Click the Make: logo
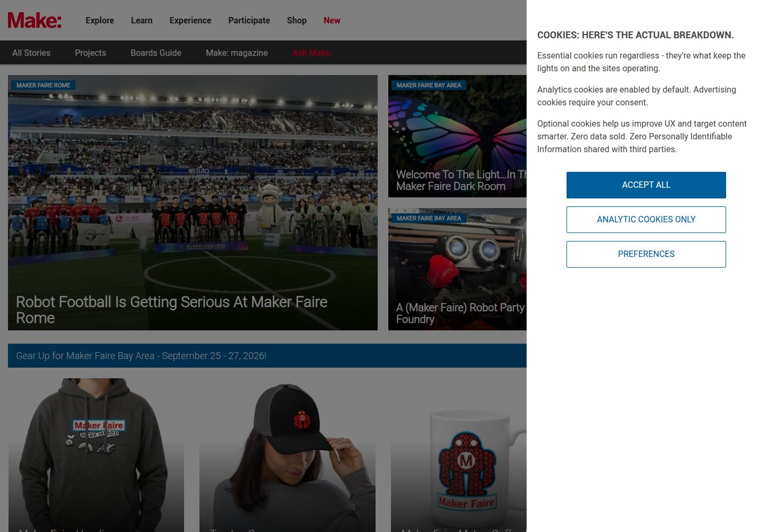 [35, 20]
